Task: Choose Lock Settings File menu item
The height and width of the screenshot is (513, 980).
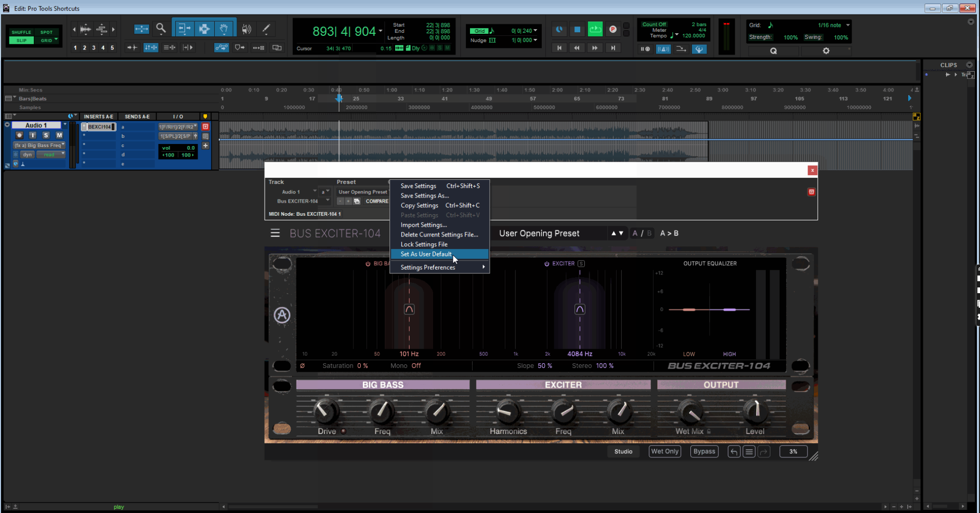Action: coord(440,244)
